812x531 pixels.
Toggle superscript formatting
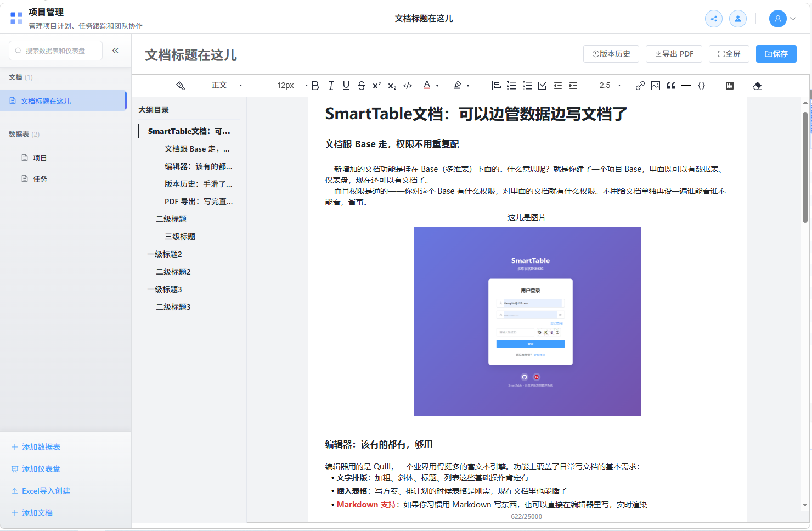pos(377,86)
